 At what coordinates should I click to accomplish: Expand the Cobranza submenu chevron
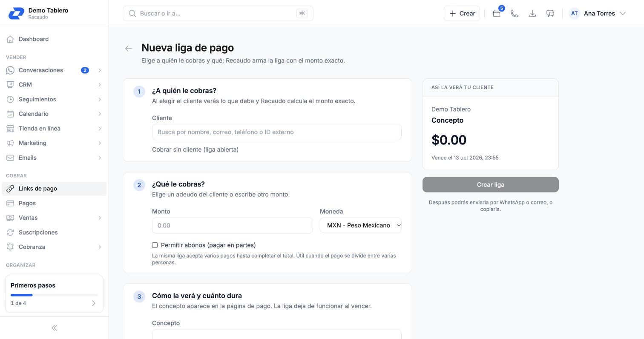pyautogui.click(x=100, y=247)
